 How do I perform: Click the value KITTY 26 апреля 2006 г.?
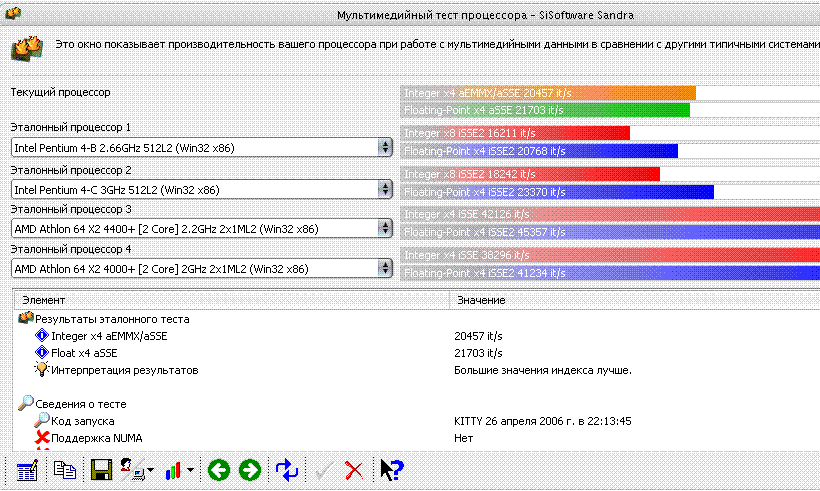pos(543,421)
